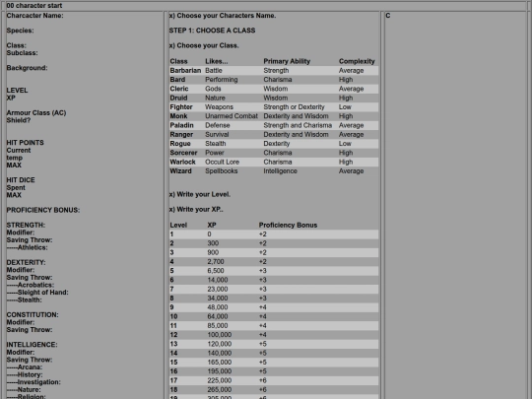Select 'STEP 1: CHOOSE A CLASS' heading
This screenshot has height=399, width=532.
pos(212,31)
